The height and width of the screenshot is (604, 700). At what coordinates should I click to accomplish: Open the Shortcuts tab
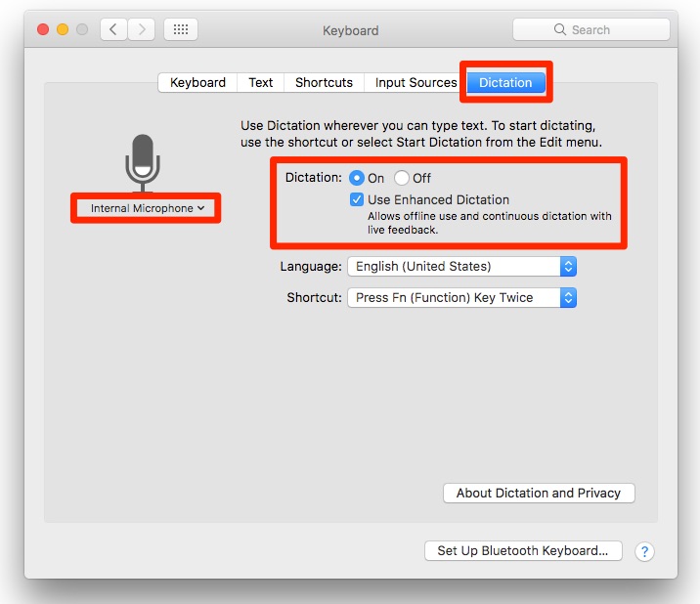click(x=324, y=83)
